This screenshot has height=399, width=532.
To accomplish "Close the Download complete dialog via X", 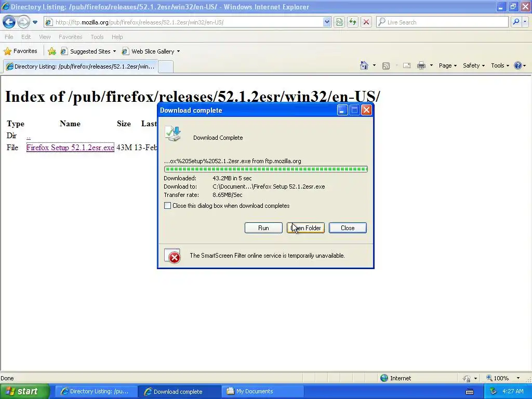I will click(366, 110).
